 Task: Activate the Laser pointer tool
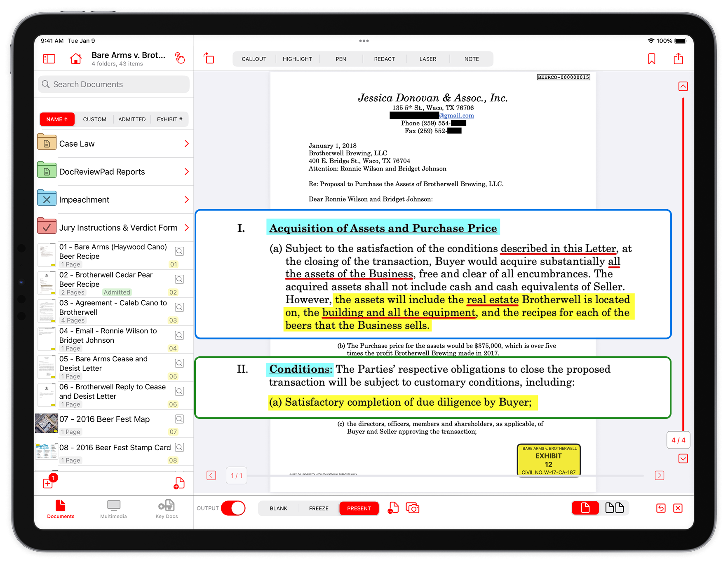427,58
